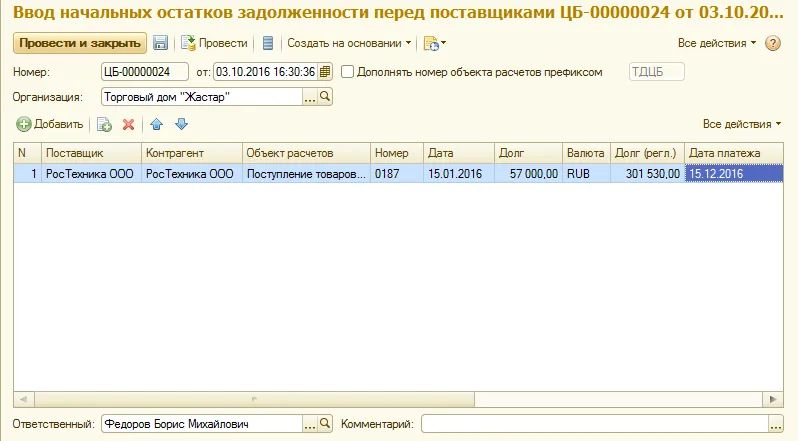Click the Ответственный input field
Image resolution: width=798 pixels, height=441 pixels.
tap(202, 424)
